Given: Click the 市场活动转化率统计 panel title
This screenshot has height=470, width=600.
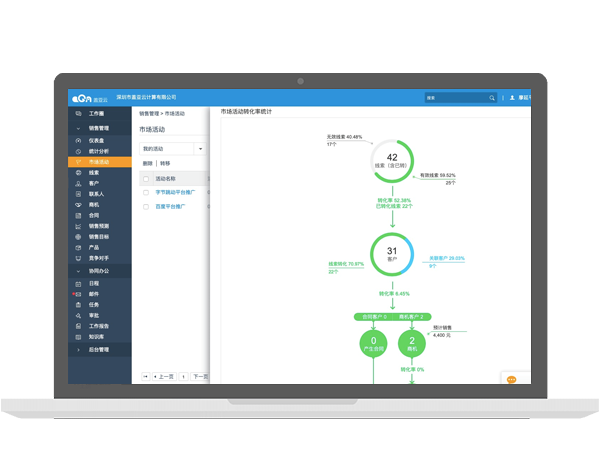Looking at the screenshot, I should point(246,111).
